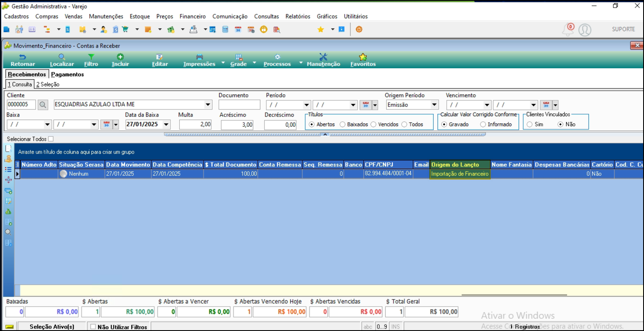Select the Abertos radio button

[311, 124]
